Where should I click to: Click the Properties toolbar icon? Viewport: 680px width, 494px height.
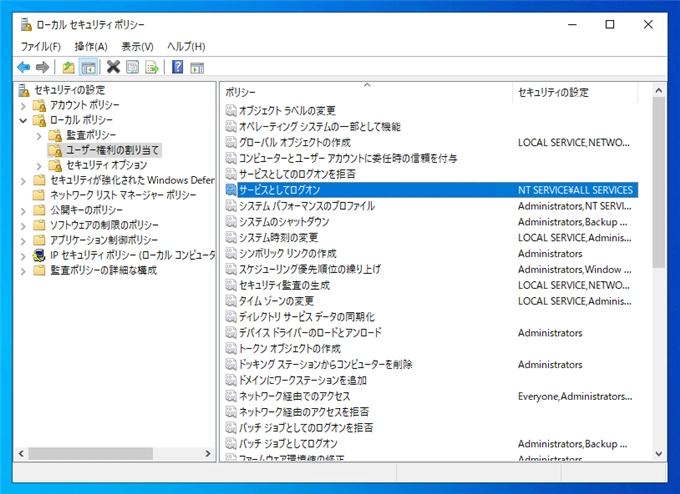pos(133,67)
